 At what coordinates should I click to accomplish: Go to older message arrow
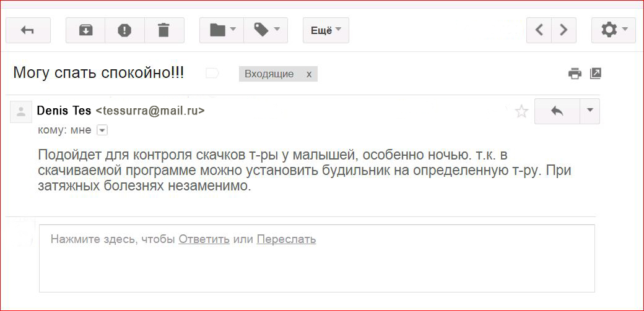(x=563, y=30)
